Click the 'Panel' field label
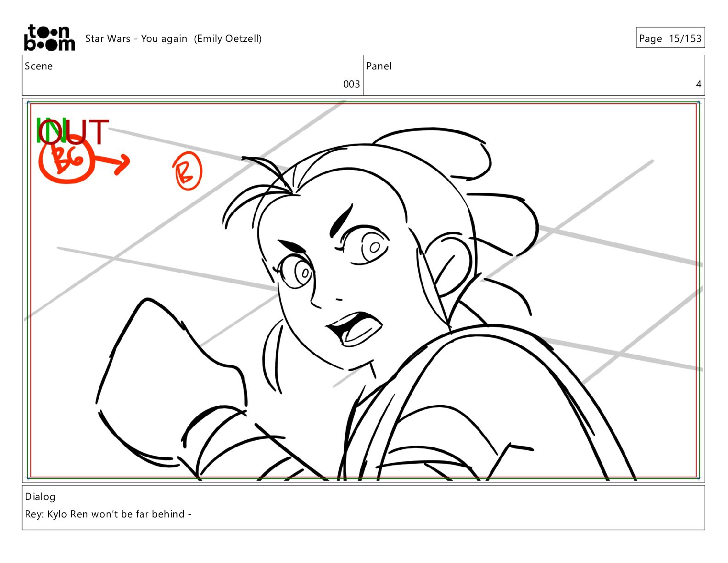728x563 pixels. [x=379, y=66]
